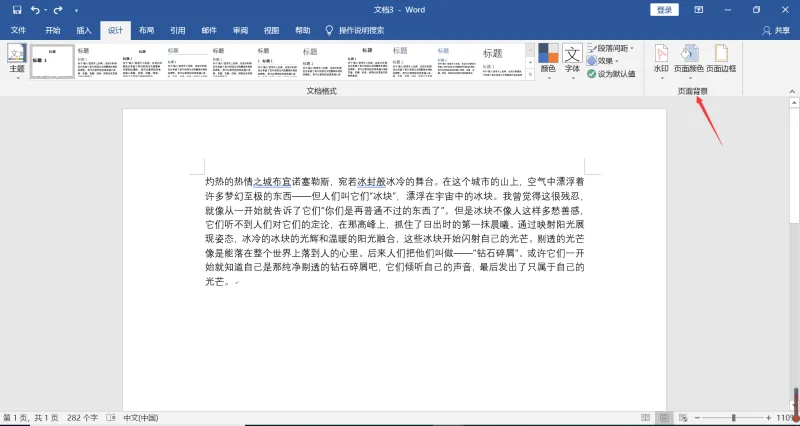Click the vertical scrollbar thumb
This screenshot has width=800, height=426.
(x=794, y=165)
